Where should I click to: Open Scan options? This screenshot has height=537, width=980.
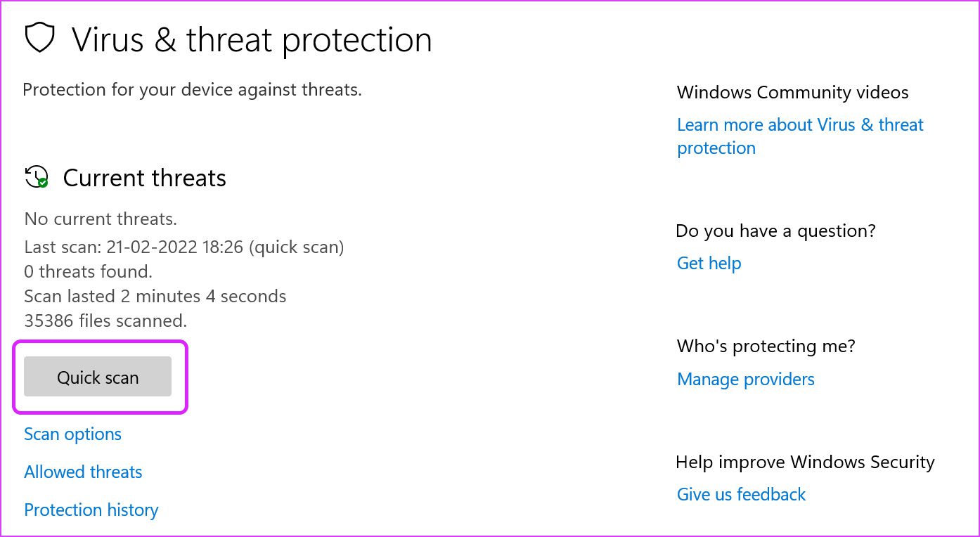pyautogui.click(x=72, y=434)
